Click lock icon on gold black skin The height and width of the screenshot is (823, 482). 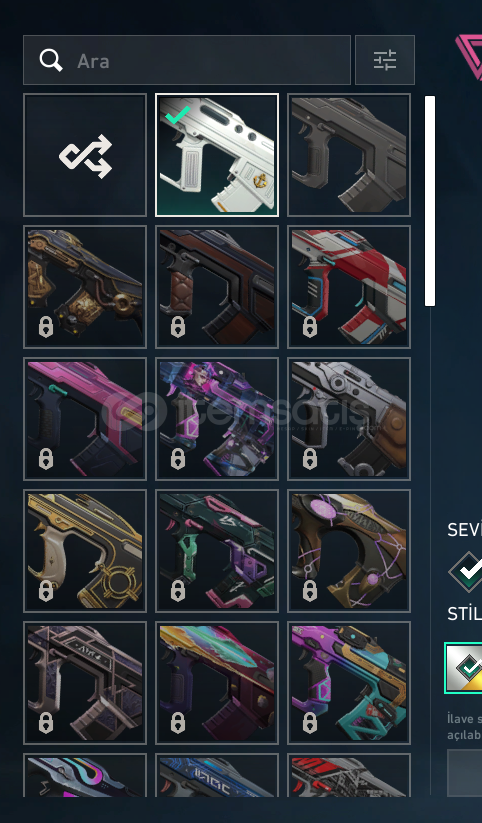point(46,592)
